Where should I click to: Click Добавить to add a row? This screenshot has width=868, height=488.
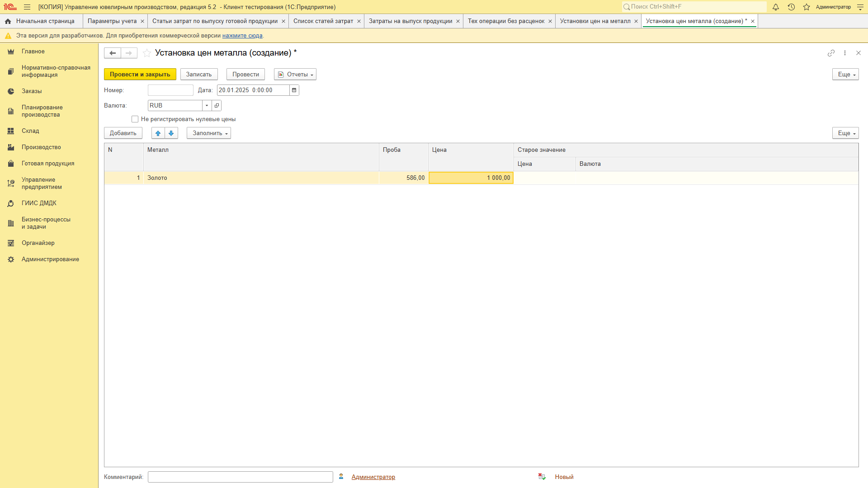coord(123,133)
